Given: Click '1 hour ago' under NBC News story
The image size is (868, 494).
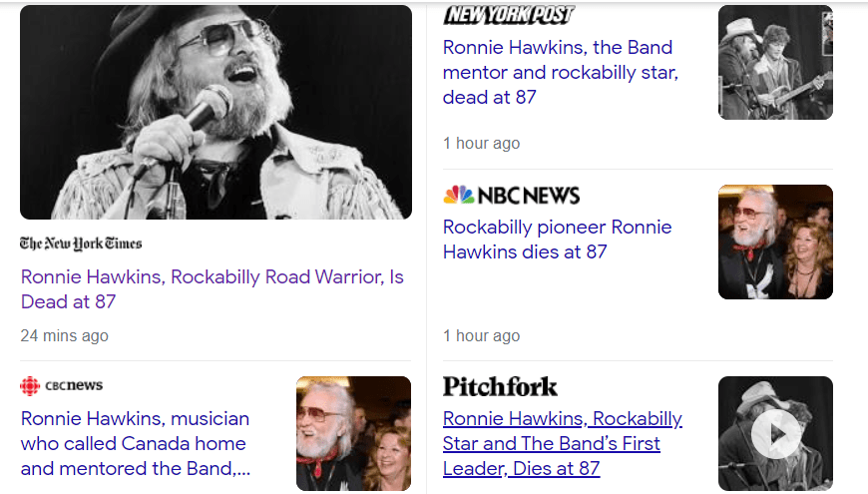Looking at the screenshot, I should (x=481, y=335).
